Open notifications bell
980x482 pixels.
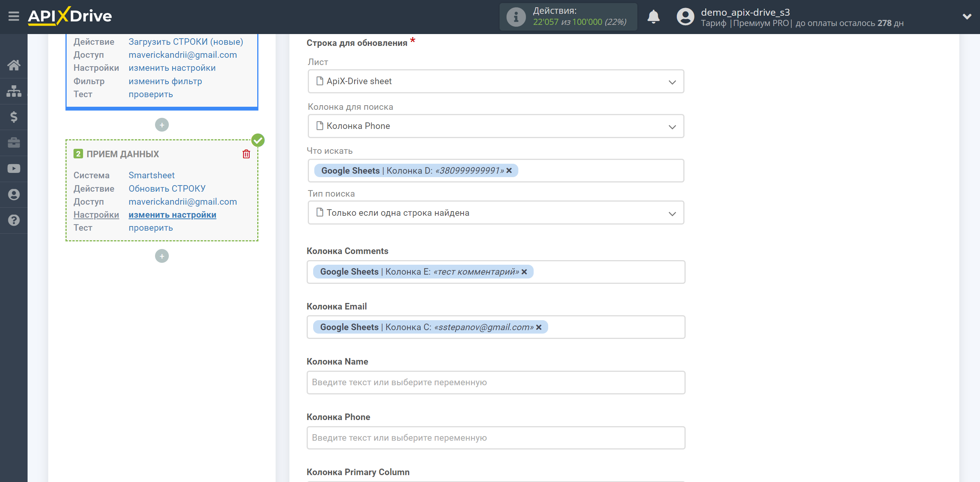click(653, 17)
